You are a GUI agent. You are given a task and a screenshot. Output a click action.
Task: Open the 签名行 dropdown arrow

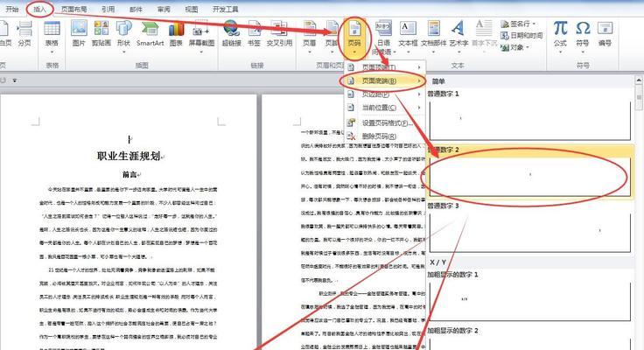(x=534, y=24)
